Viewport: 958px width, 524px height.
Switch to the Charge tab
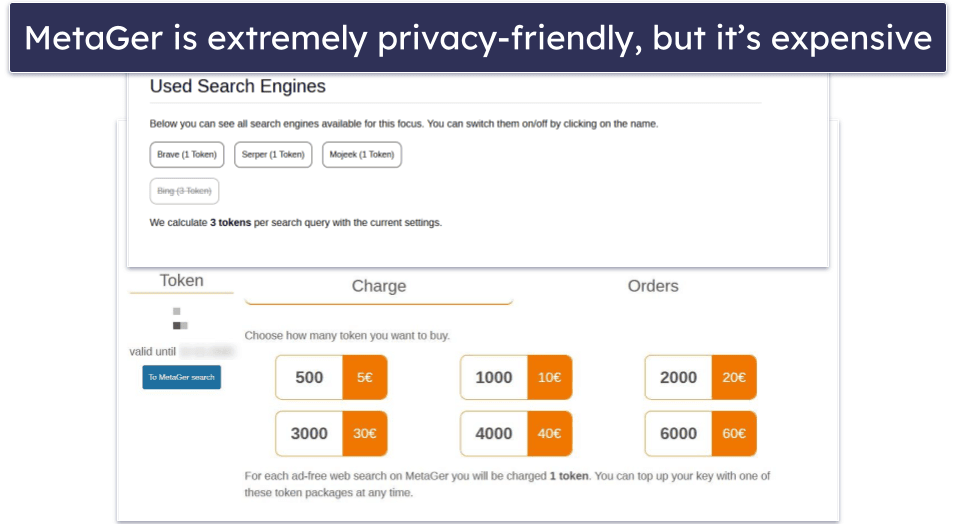click(x=378, y=286)
